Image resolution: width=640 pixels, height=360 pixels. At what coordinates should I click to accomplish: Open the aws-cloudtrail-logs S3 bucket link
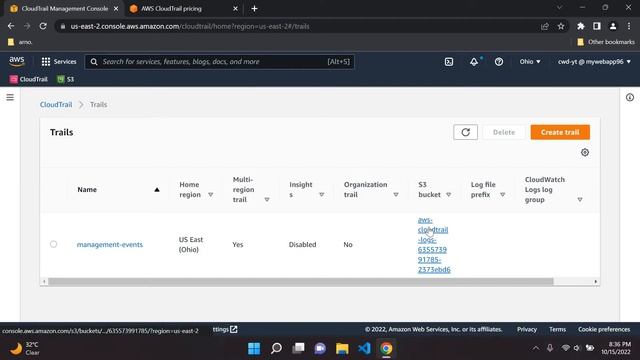point(433,244)
